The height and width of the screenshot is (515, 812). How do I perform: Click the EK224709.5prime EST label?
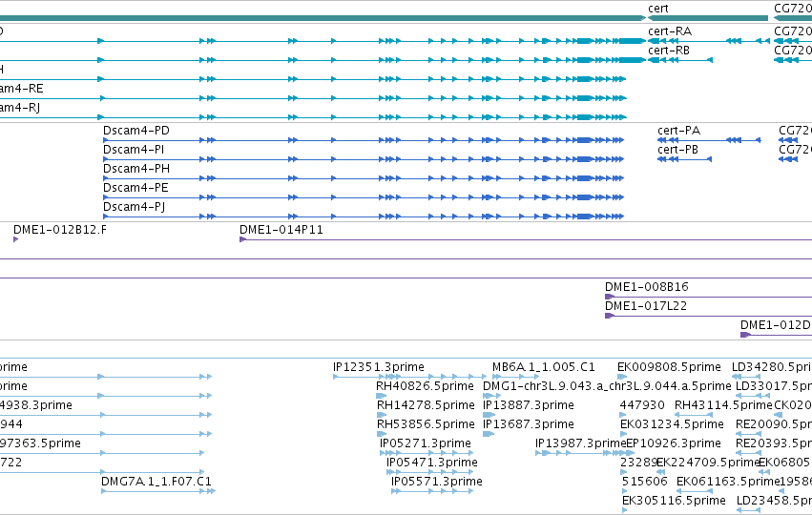708,463
